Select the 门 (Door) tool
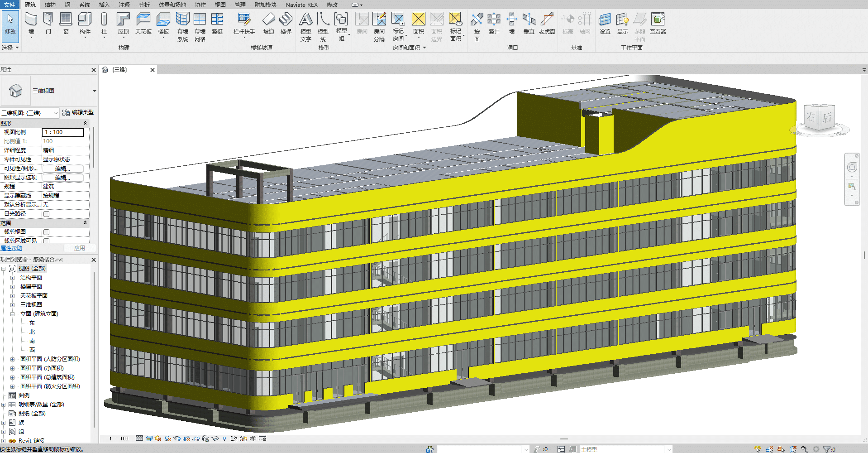The width and height of the screenshot is (868, 453). click(x=48, y=24)
